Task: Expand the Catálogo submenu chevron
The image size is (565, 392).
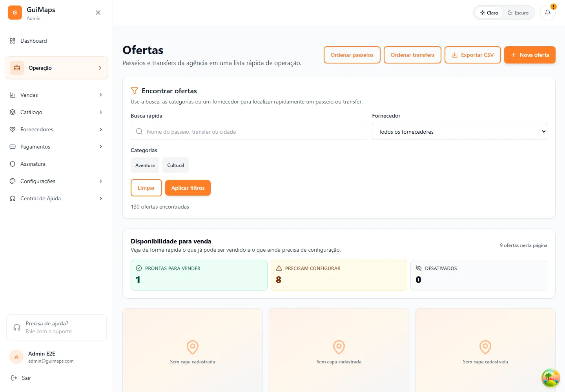Action: [x=101, y=112]
